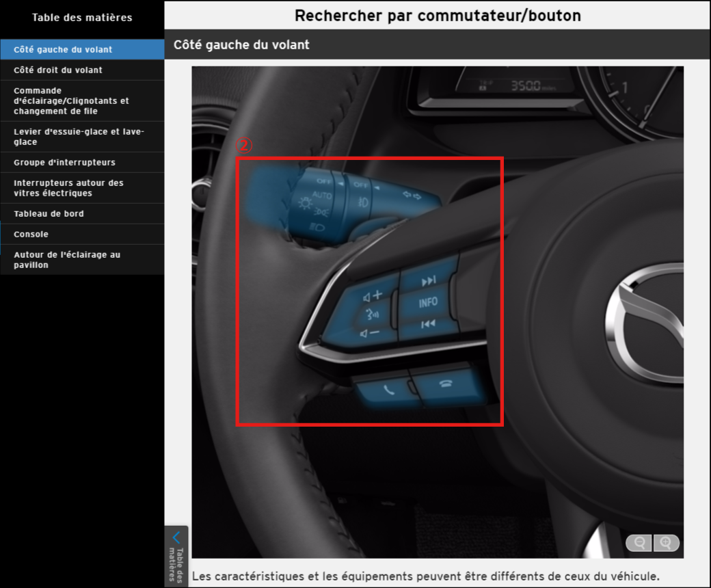Open Commande d'éclairage/Clignotants section
711x588 pixels.
(x=71, y=101)
